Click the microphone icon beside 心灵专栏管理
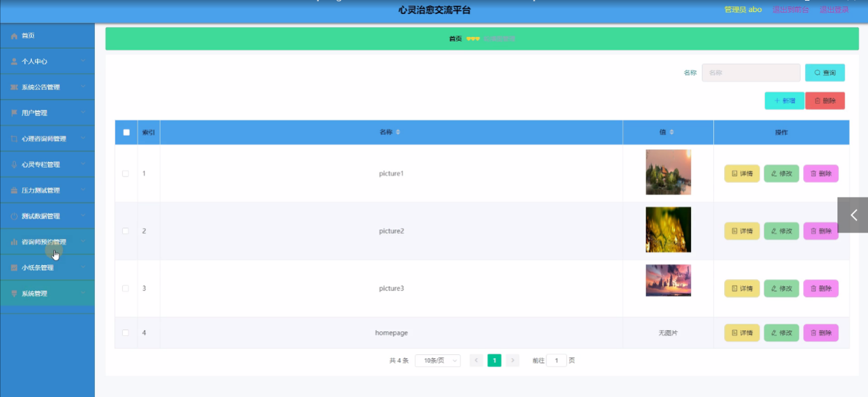Image resolution: width=868 pixels, height=397 pixels. coord(14,164)
